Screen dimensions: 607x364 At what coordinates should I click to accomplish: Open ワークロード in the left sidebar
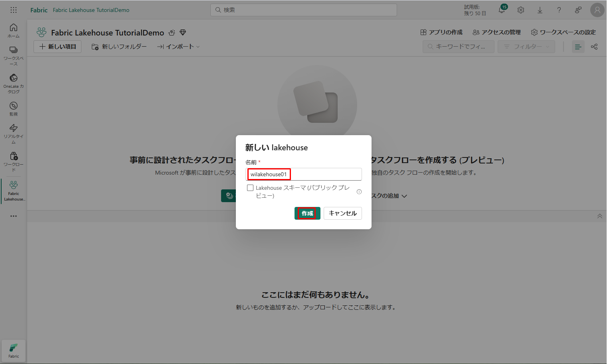click(x=14, y=161)
